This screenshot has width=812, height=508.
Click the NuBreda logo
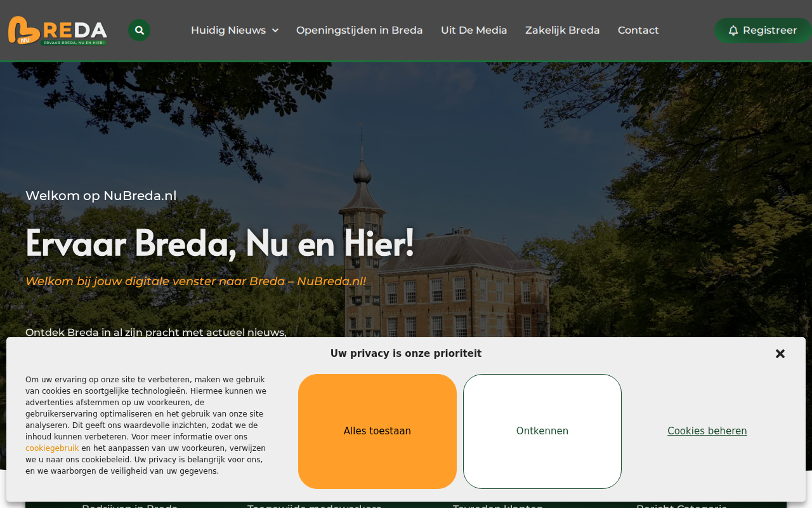click(x=58, y=30)
